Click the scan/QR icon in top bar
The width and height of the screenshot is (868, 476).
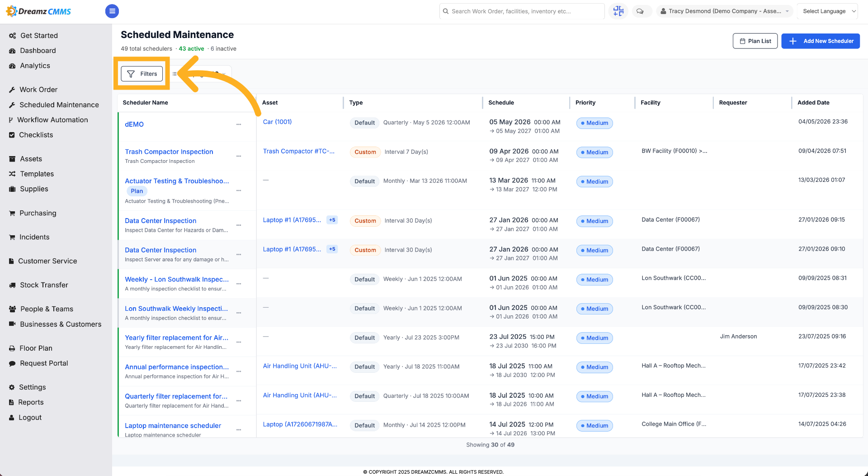tap(618, 11)
